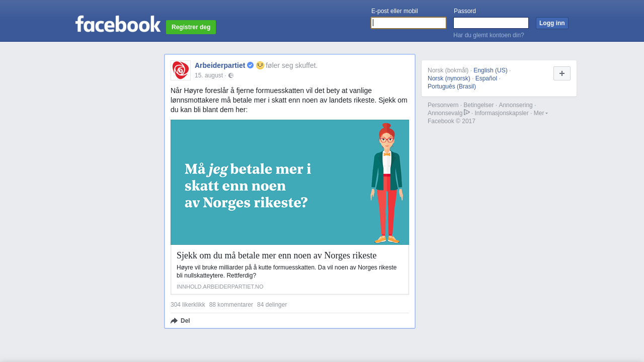Image resolution: width=644 pixels, height=362 pixels.
Task: Switch language to English (US)
Action: [x=491, y=70]
